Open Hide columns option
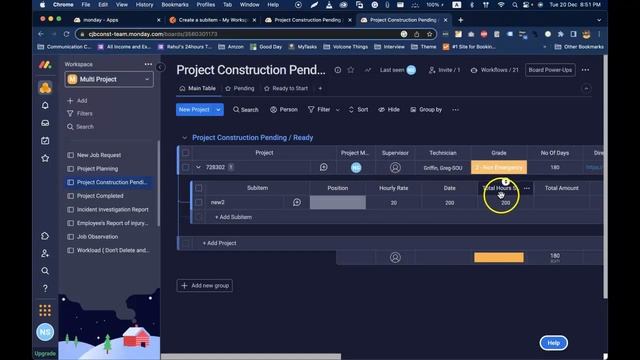640x360 pixels. pyautogui.click(x=389, y=109)
